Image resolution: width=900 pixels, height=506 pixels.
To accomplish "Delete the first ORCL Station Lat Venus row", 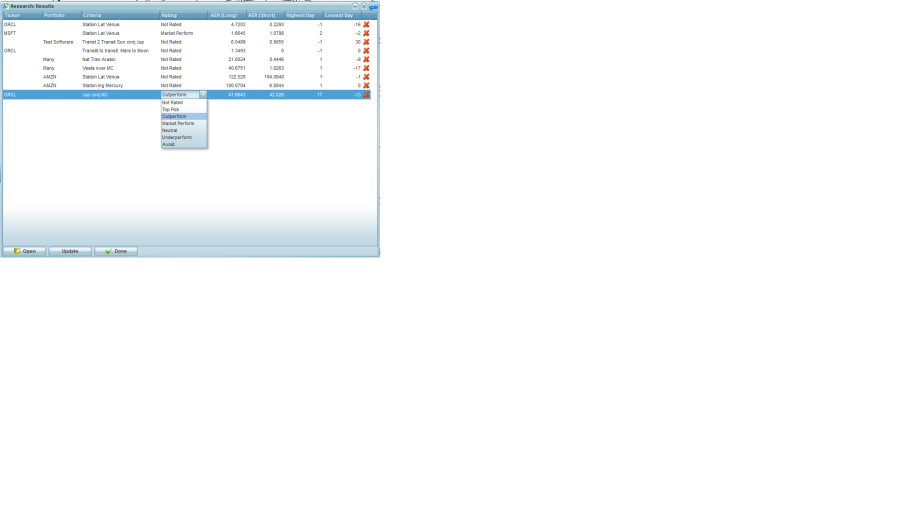I will [366, 24].
